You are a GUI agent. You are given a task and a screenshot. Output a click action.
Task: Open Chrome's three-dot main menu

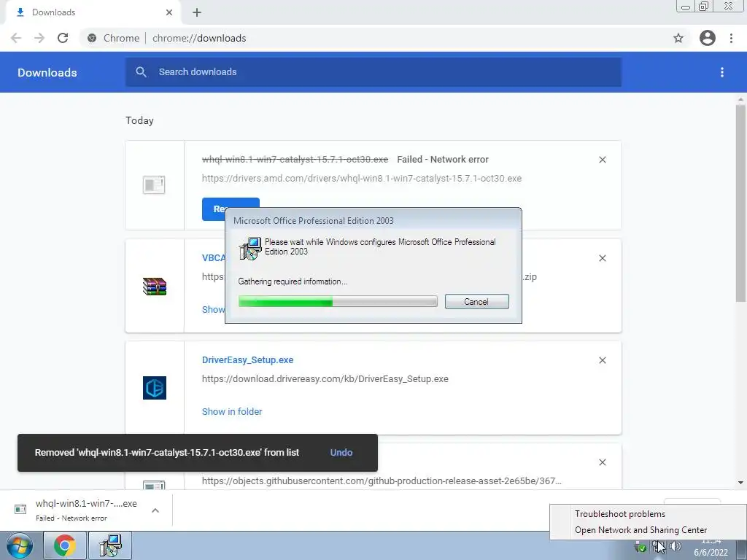click(731, 38)
